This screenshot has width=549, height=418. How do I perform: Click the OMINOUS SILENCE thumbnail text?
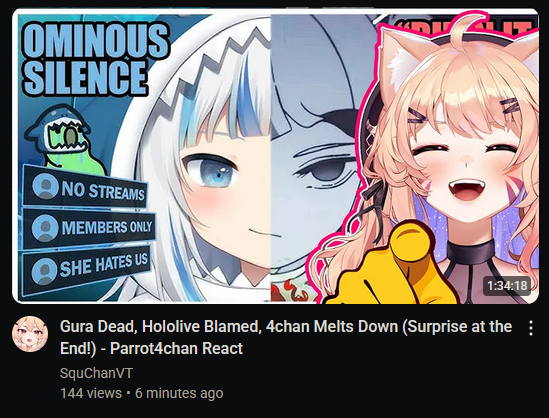pyautogui.click(x=95, y=58)
